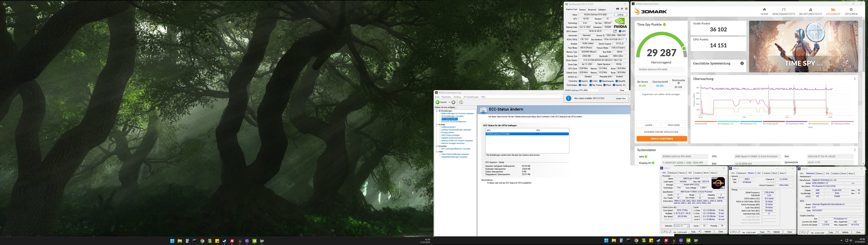Toggle the CUDA checkbox in GPU-Z
868x245 pixels.
tap(591, 81)
